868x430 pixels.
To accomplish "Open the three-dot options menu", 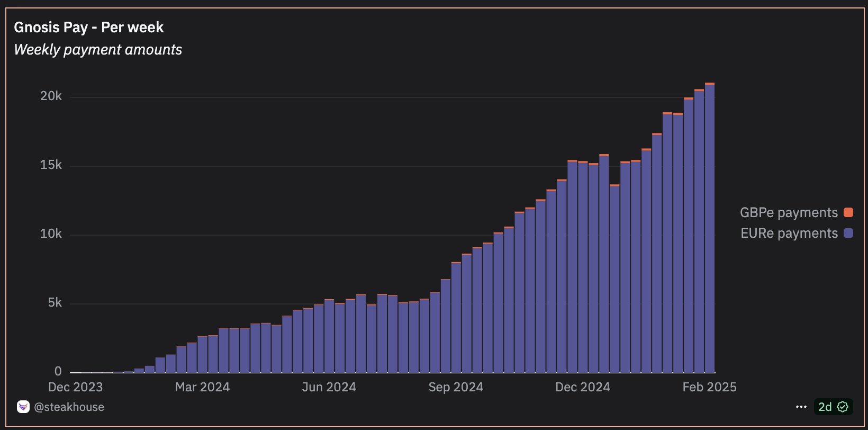I will point(801,407).
